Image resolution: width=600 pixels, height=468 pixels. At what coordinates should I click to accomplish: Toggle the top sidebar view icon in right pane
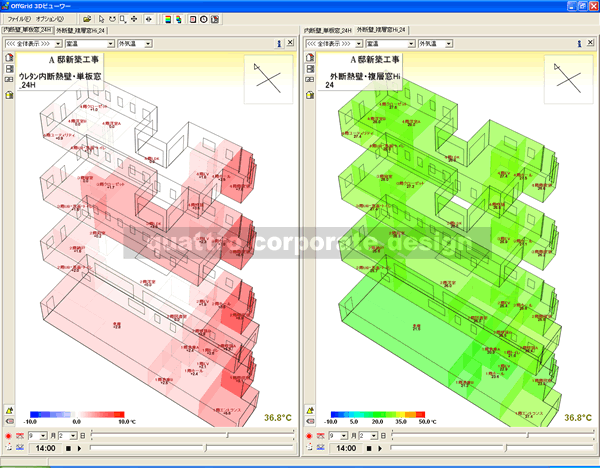coord(308,57)
